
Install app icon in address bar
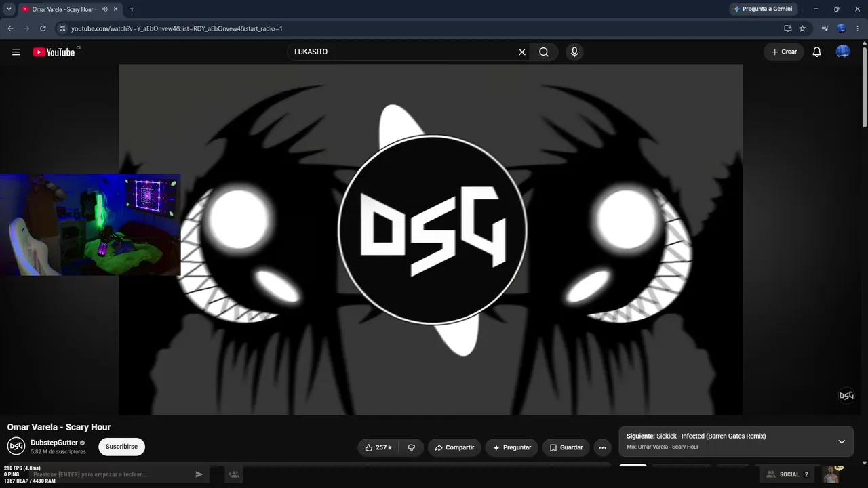(787, 28)
